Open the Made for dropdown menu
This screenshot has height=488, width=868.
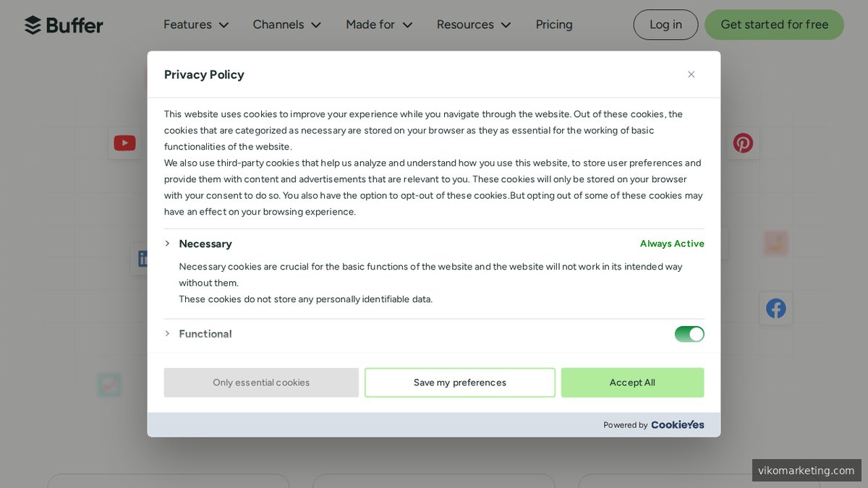(379, 25)
